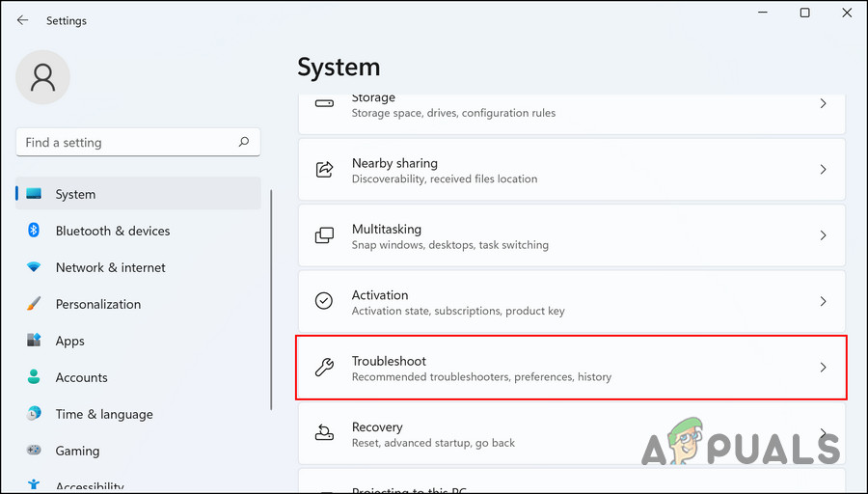Viewport: 868px width, 494px height.
Task: Open Nearby sharing settings
Action: coord(572,170)
